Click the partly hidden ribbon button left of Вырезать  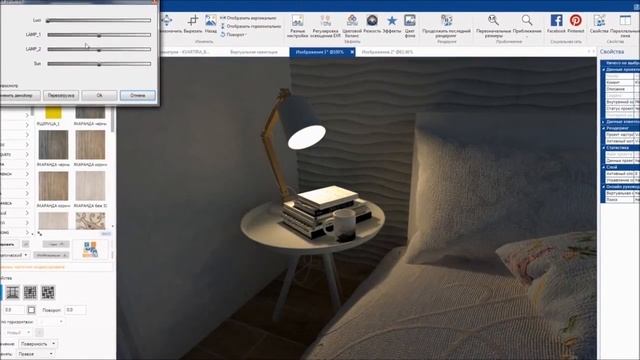coord(171,24)
